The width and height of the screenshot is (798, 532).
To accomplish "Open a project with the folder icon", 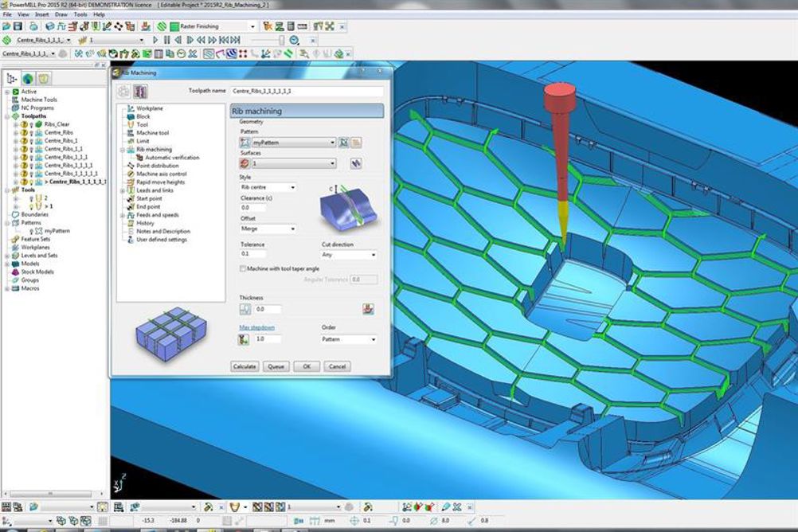I will 6,26.
